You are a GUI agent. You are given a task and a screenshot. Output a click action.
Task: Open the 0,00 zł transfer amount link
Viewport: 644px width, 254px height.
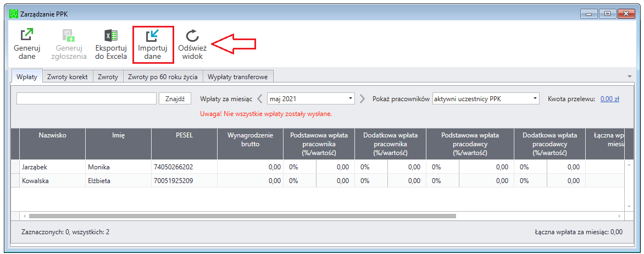[610, 98]
